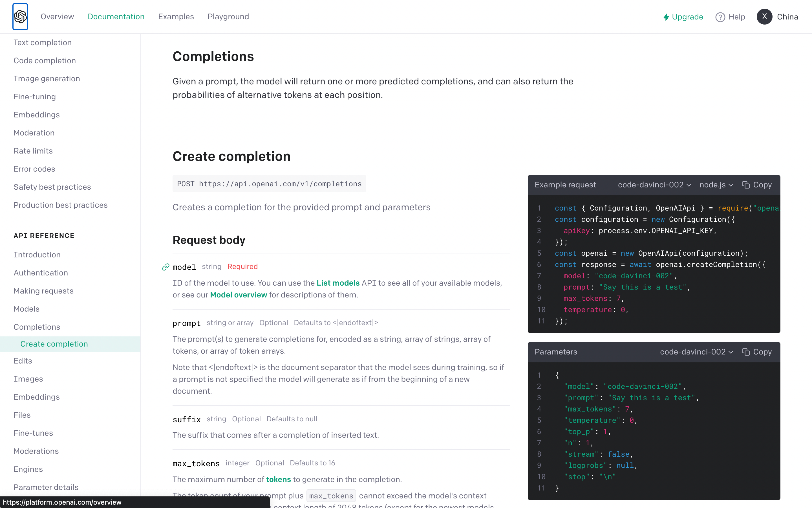Open Parameter details page
Image resolution: width=812 pixels, height=508 pixels.
[46, 487]
